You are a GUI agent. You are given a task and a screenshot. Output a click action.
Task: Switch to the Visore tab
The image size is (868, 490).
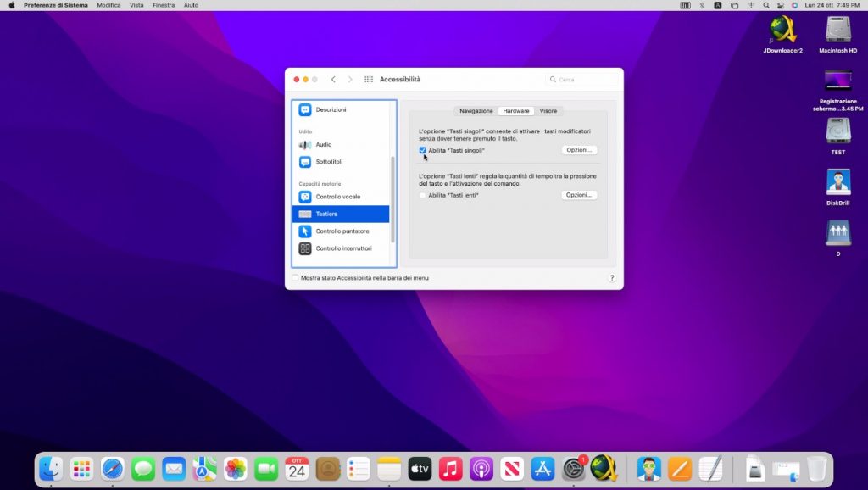tap(548, 111)
